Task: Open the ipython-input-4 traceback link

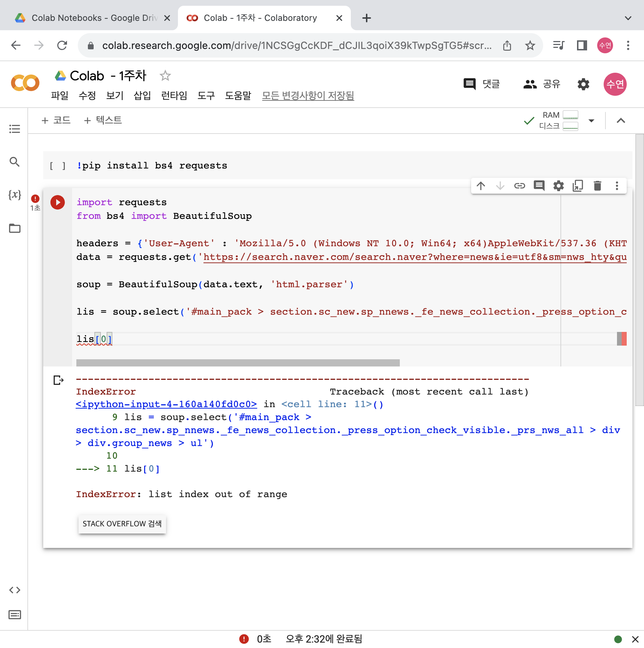Action: [166, 404]
